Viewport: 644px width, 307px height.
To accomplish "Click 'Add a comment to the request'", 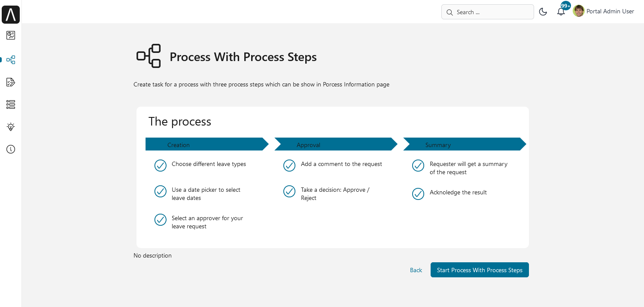I will tap(341, 164).
